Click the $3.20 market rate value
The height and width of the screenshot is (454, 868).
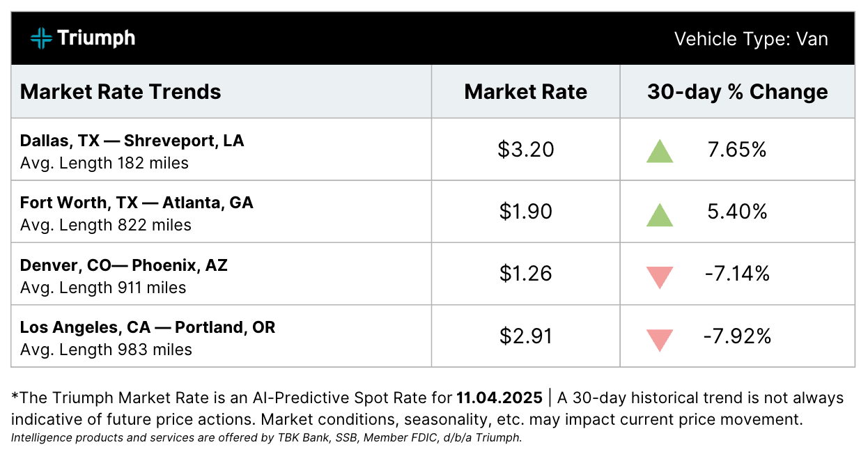pos(525,150)
